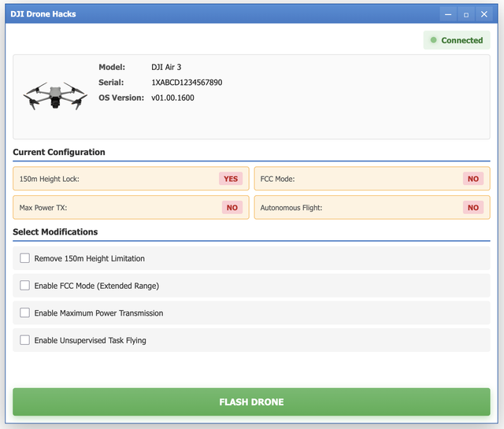Screen dimensions: 504x429
Task: Toggle Enable Unsupervised Task Flying checkbox
Action: (x=24, y=340)
